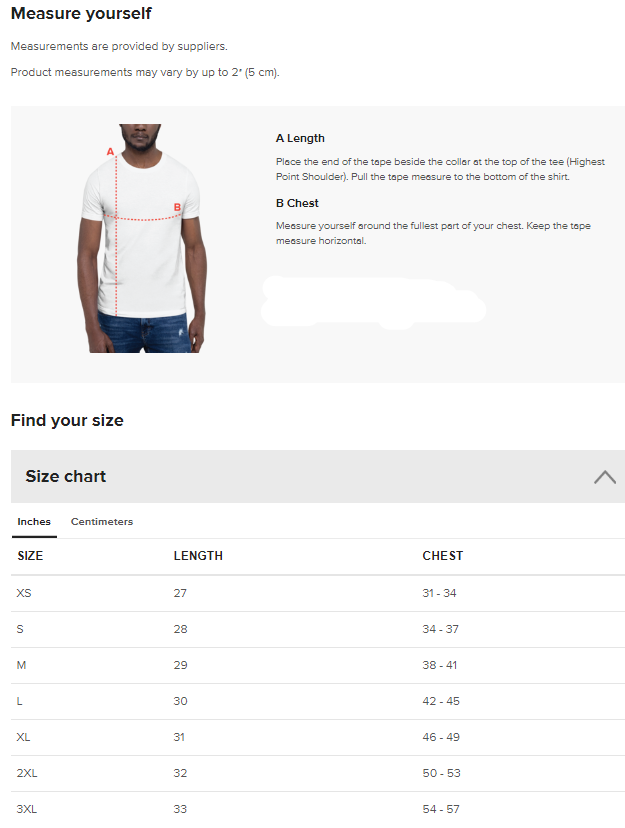The height and width of the screenshot is (828, 625).
Task: Click the chest value '42 - 45'
Action: tap(440, 701)
